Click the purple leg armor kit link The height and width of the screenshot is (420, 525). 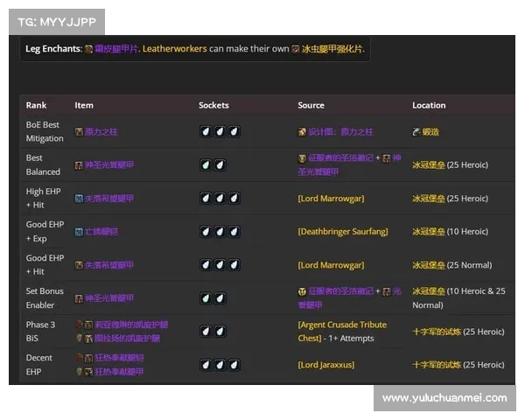116,49
